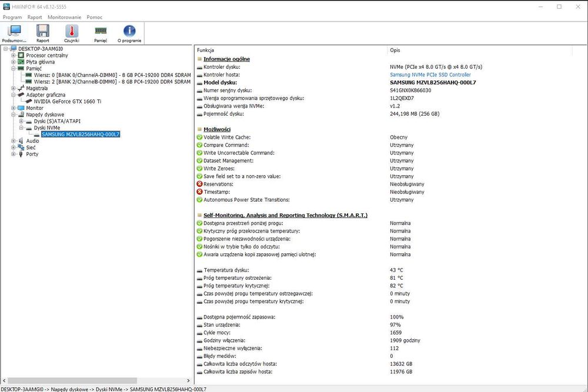The image size is (588, 392).
Task: Click the HWiNFO app icon in title bar
Action: tap(6, 6)
